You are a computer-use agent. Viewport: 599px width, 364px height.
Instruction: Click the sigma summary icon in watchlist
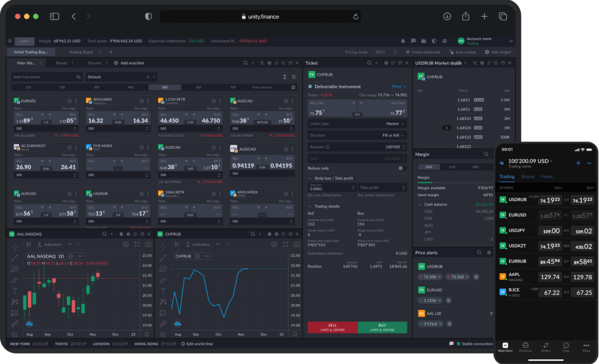point(285,77)
